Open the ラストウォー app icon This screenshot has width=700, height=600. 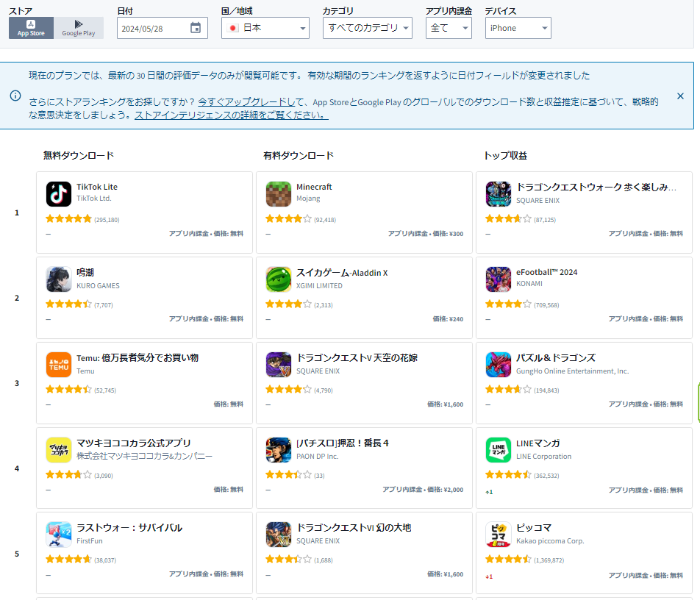pyautogui.click(x=59, y=535)
